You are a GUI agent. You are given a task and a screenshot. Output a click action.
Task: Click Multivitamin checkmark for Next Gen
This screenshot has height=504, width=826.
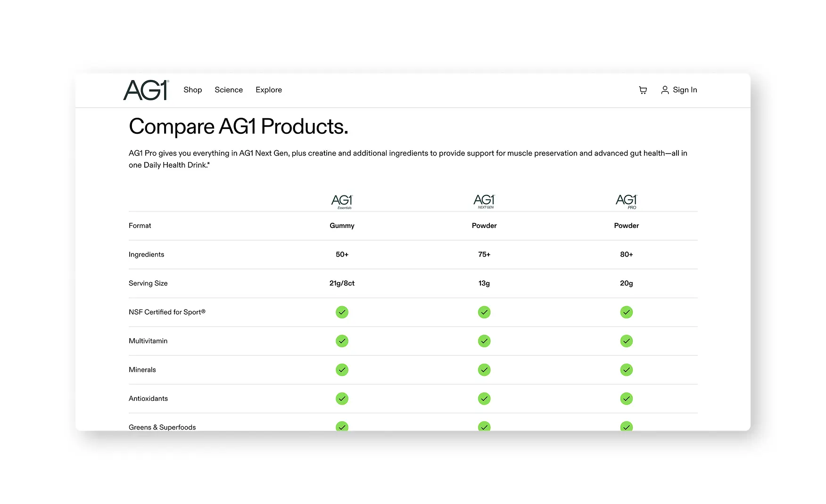[x=484, y=341]
